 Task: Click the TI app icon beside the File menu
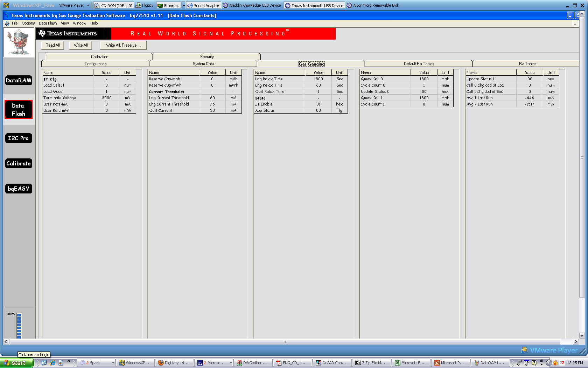[x=7, y=23]
